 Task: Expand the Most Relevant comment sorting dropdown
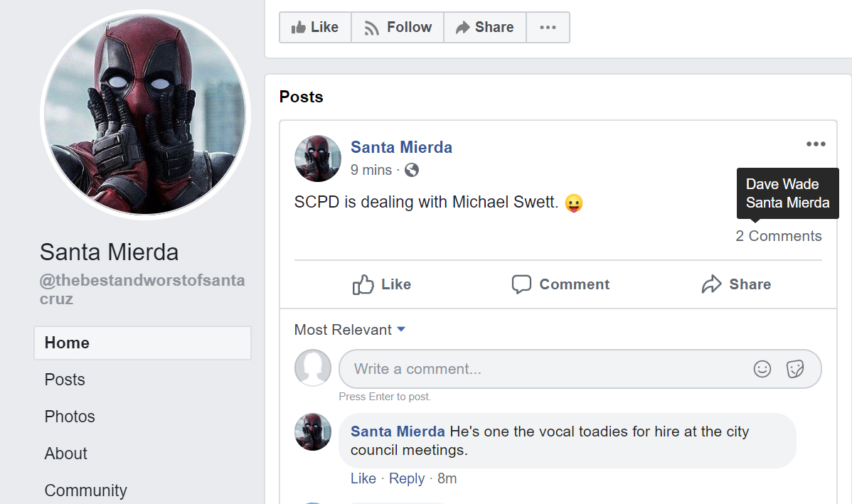(350, 330)
